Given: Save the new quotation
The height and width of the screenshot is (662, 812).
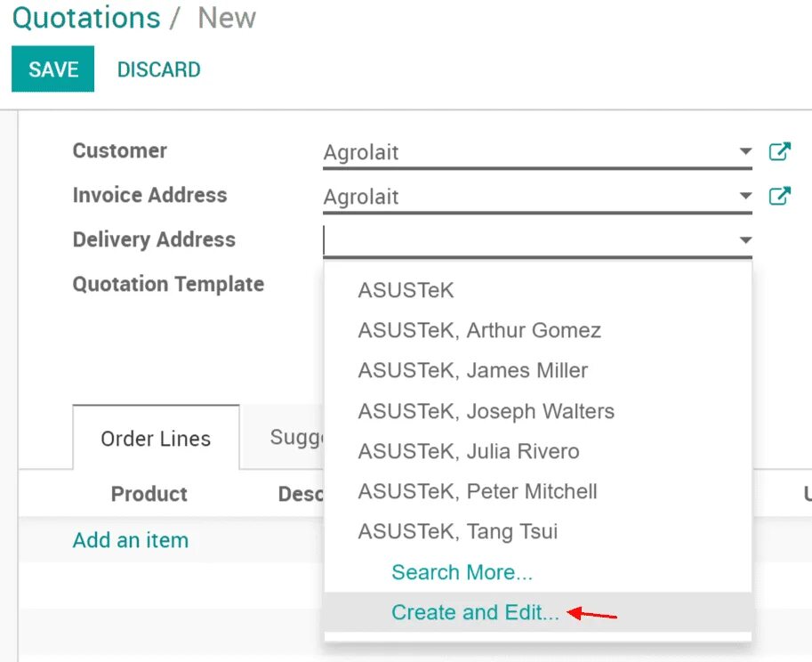Looking at the screenshot, I should pyautogui.click(x=52, y=69).
